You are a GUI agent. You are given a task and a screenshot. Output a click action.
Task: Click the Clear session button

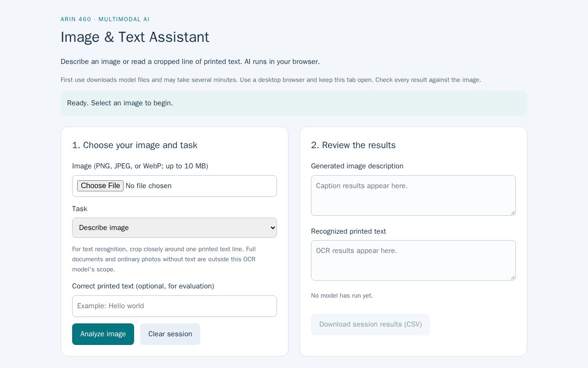tap(170, 334)
